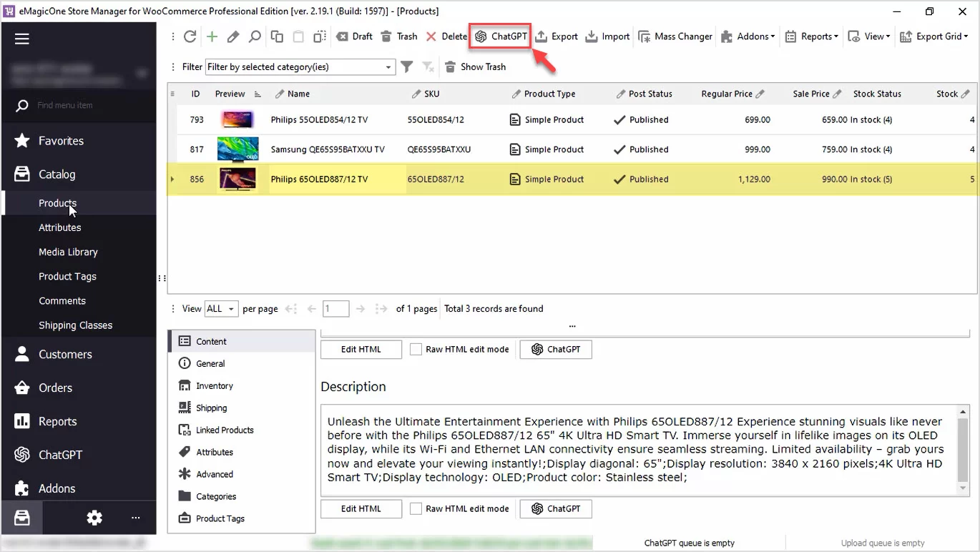Open the per page View ALL dropdown
Screen dimensions: 980x552
click(x=221, y=309)
